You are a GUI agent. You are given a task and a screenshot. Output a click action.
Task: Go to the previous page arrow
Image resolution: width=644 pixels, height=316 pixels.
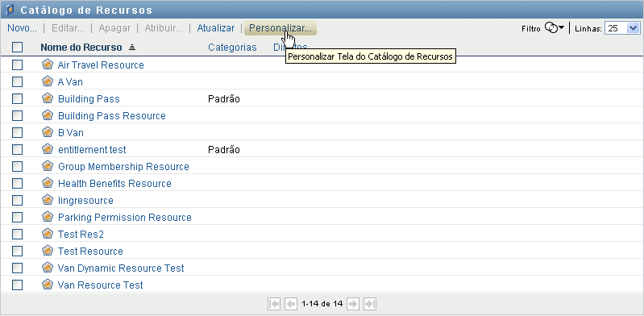pos(291,304)
